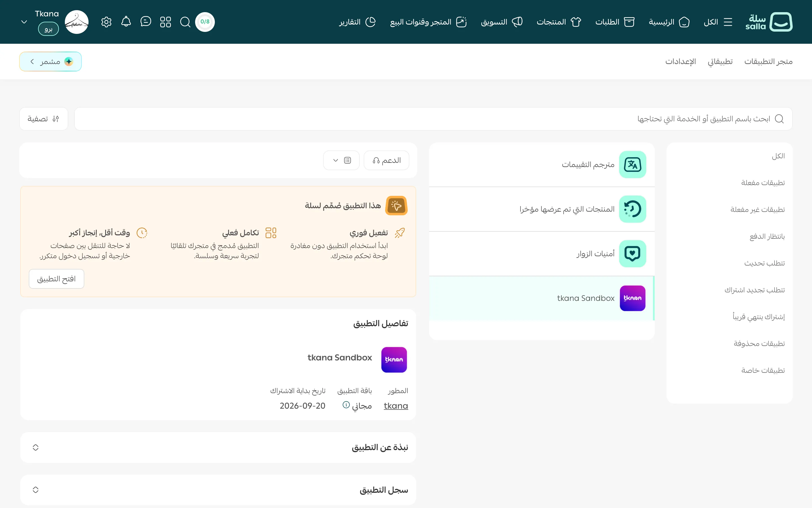
Task: Select أمنيات الزوار app icon
Action: (632, 254)
